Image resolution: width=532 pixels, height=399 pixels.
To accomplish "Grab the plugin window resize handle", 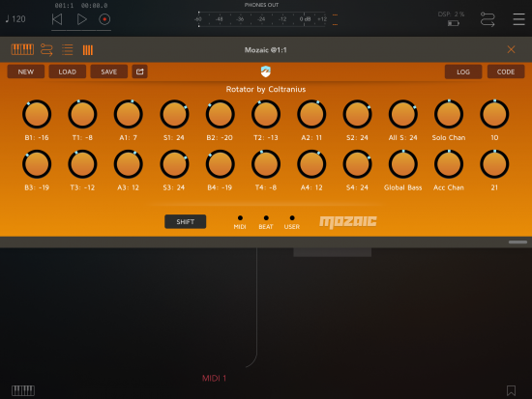I will 517,242.
